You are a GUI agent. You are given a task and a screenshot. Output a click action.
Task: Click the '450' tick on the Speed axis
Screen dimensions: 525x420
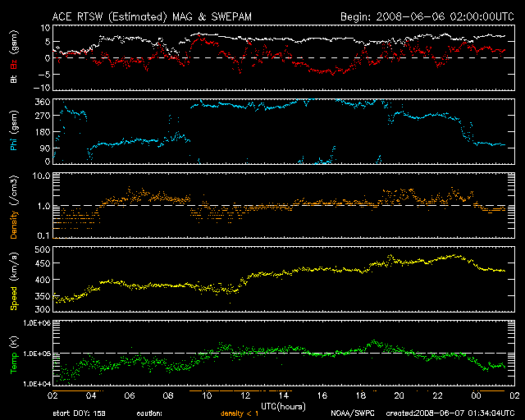[43, 263]
